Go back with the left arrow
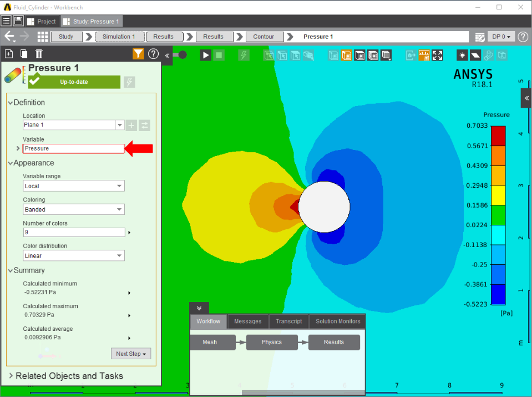The image size is (532, 397). 9,36
